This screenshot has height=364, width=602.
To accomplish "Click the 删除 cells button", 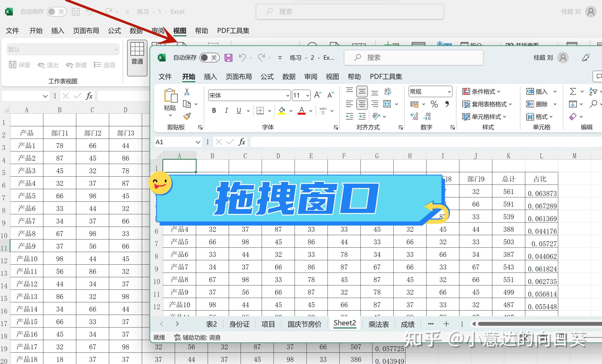I will (x=536, y=104).
